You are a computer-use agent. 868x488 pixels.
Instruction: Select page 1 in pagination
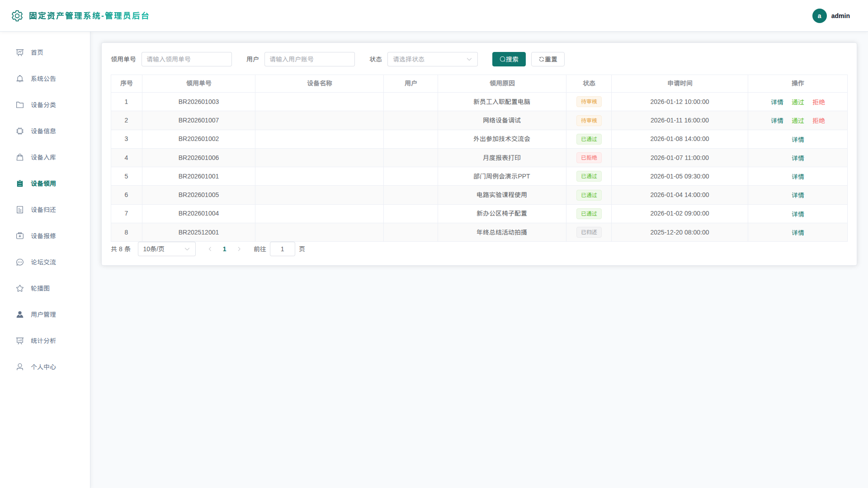click(x=224, y=249)
